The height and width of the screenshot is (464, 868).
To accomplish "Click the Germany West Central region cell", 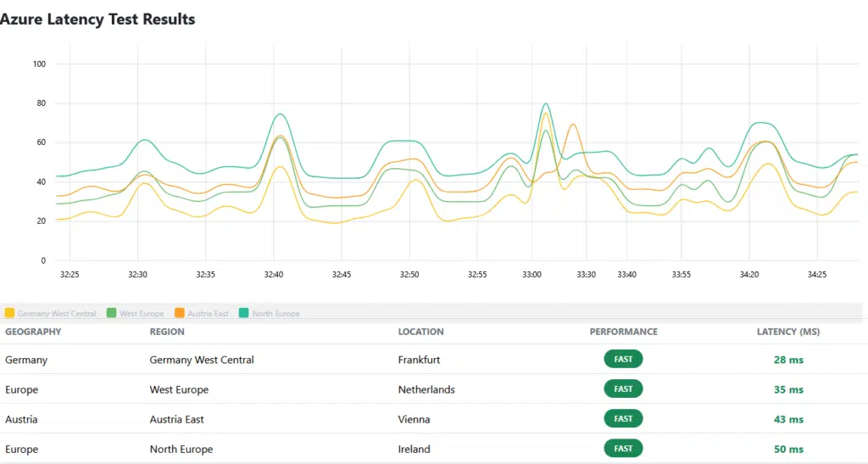I will click(202, 360).
